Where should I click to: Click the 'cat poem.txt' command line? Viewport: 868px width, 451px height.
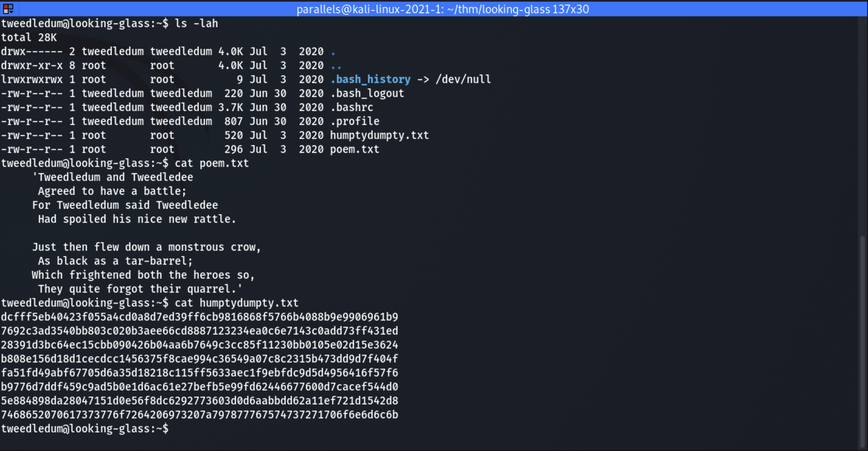(x=212, y=163)
